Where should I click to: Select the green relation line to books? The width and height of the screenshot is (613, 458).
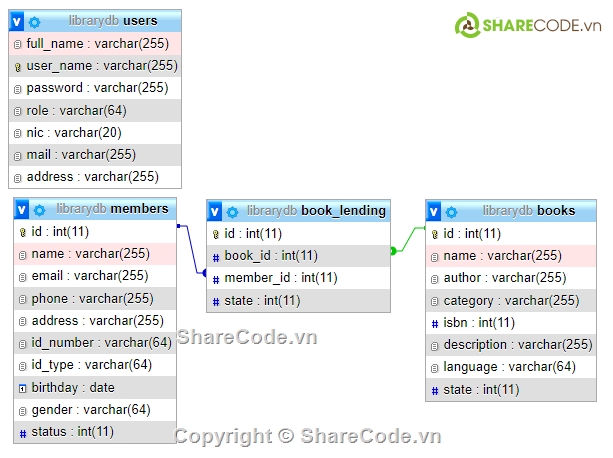tap(408, 240)
